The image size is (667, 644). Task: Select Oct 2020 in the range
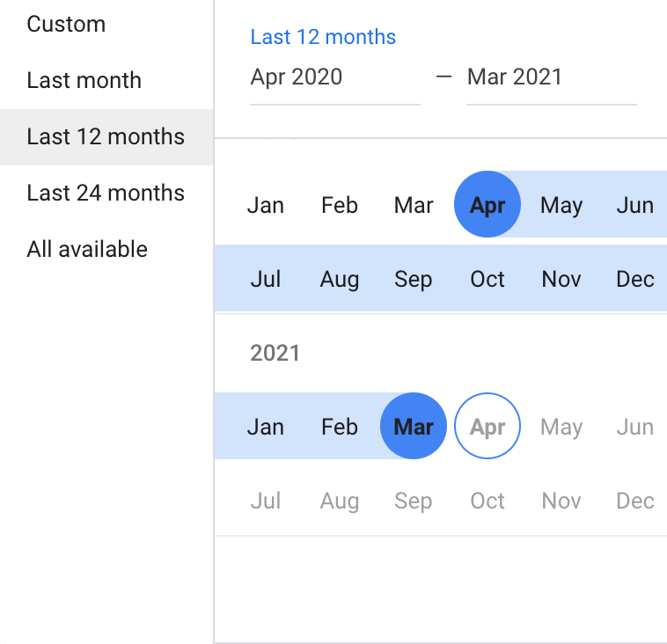pyautogui.click(x=487, y=279)
